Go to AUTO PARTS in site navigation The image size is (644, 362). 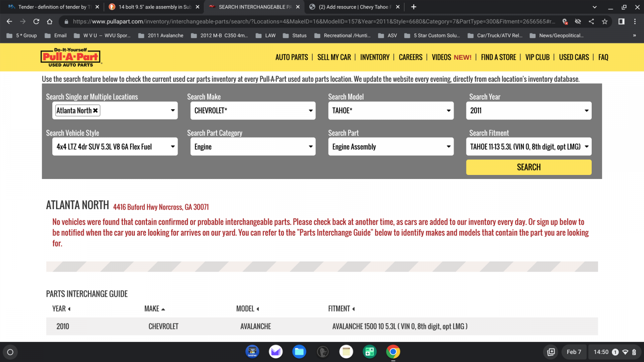coord(292,57)
